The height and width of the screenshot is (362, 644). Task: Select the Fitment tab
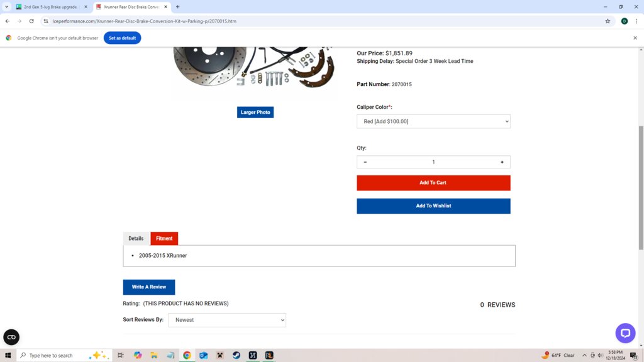pyautogui.click(x=164, y=238)
